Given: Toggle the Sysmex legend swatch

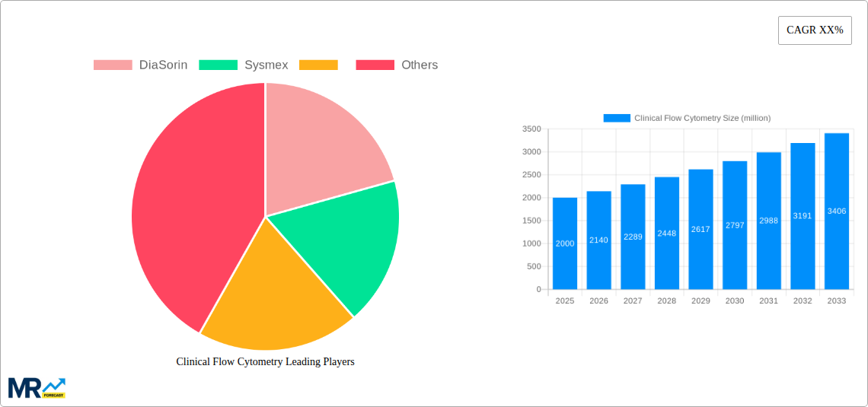Looking at the screenshot, I should pos(218,65).
